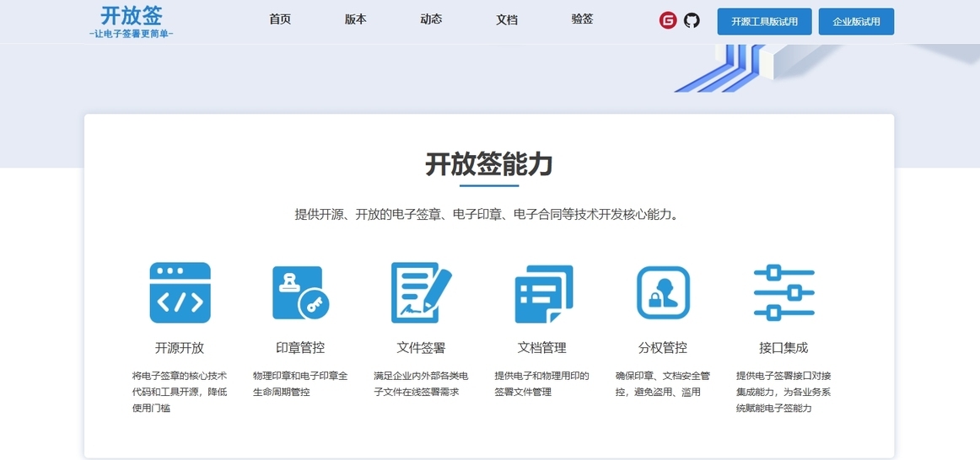Open the GitHub repository icon
The height and width of the screenshot is (460, 980).
692,20
